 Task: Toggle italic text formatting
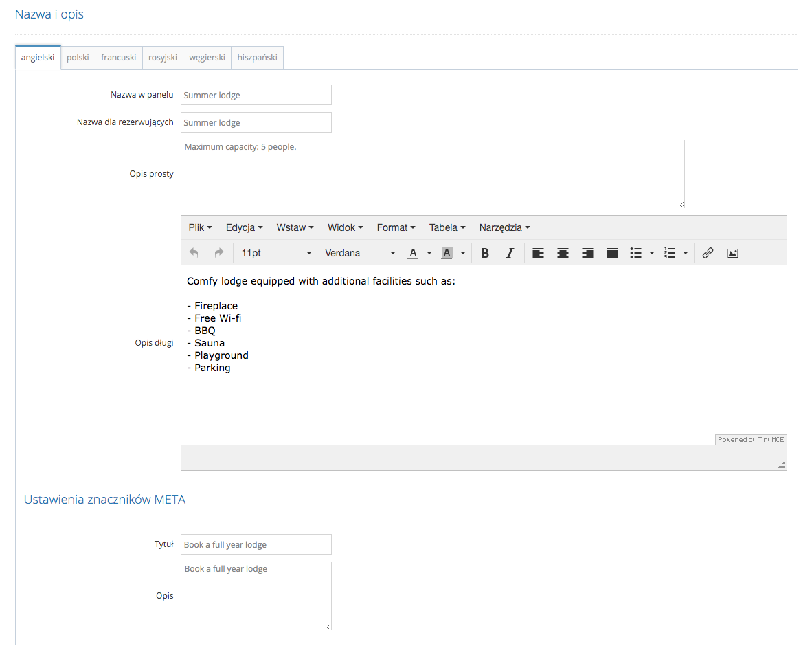point(510,253)
